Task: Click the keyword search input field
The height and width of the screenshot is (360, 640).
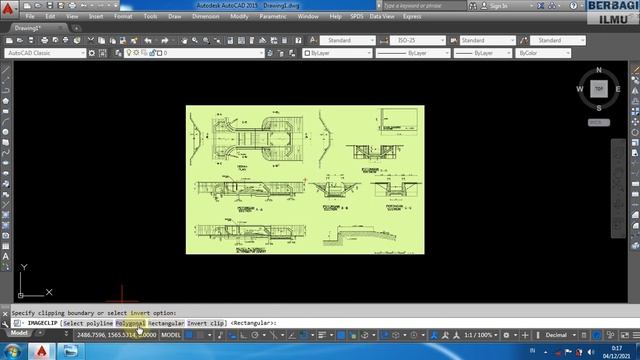Action: (x=424, y=6)
